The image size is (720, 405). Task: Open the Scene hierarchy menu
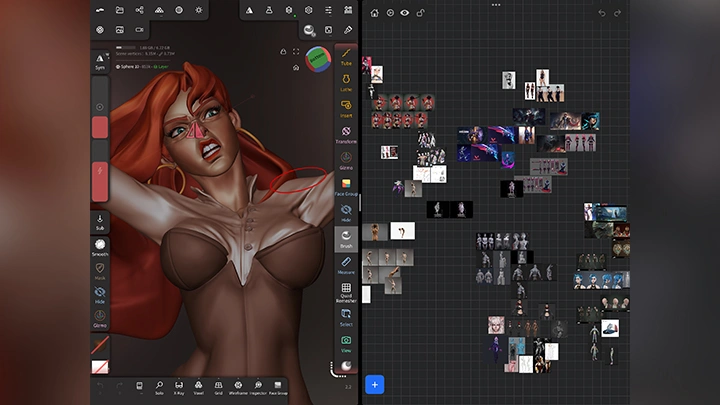pyautogui.click(x=139, y=10)
